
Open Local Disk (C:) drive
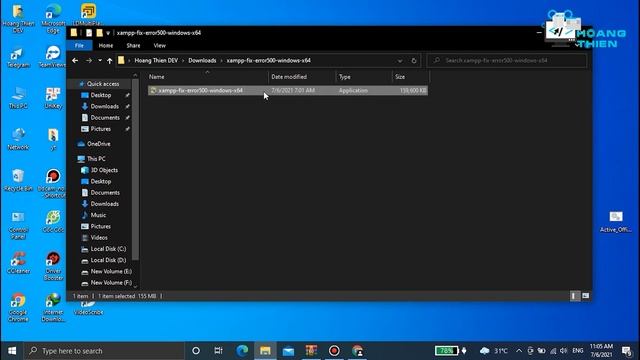[108, 249]
